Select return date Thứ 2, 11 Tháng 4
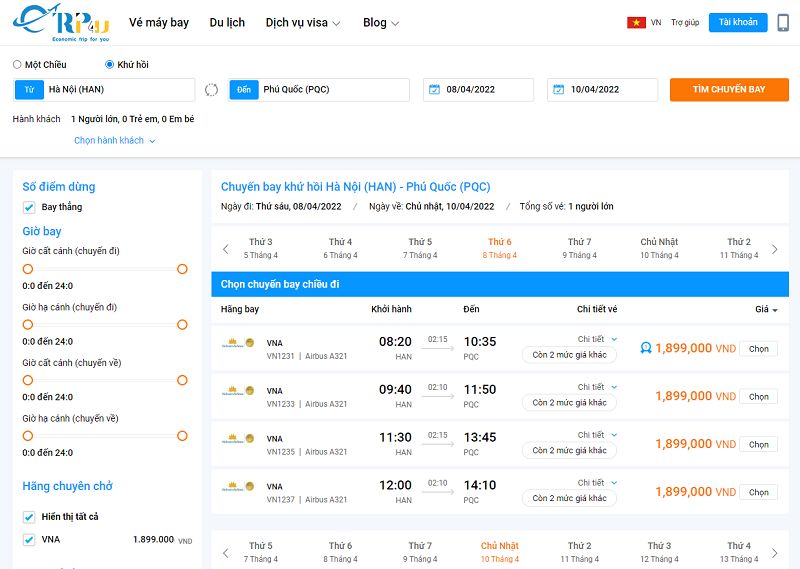Viewport: 800px width, 569px height. 580,552
